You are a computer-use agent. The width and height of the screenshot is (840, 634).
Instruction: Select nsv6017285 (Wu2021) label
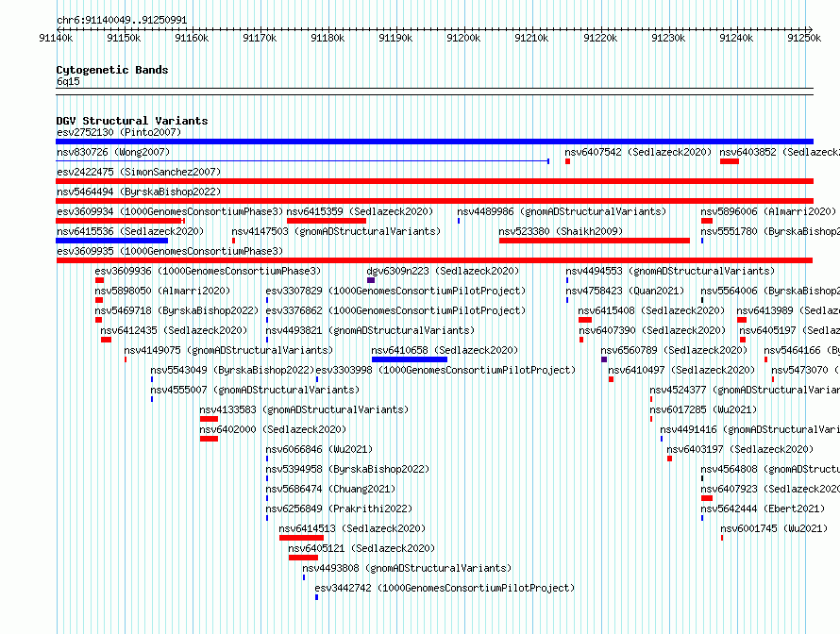click(703, 409)
